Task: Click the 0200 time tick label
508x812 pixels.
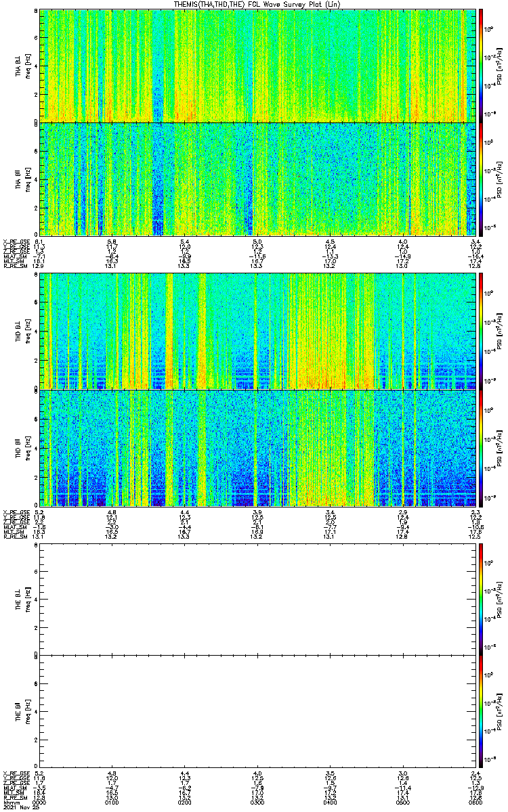Action: click(x=184, y=802)
